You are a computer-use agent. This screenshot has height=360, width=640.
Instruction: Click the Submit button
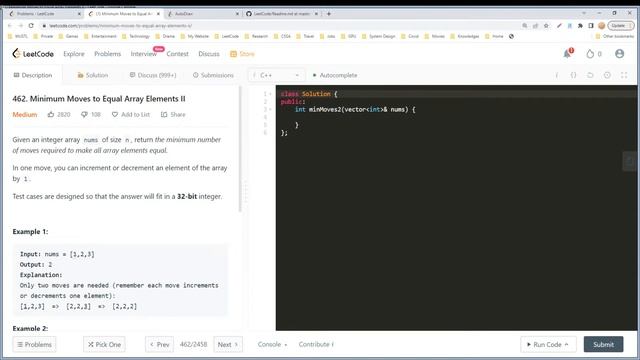[x=603, y=344]
